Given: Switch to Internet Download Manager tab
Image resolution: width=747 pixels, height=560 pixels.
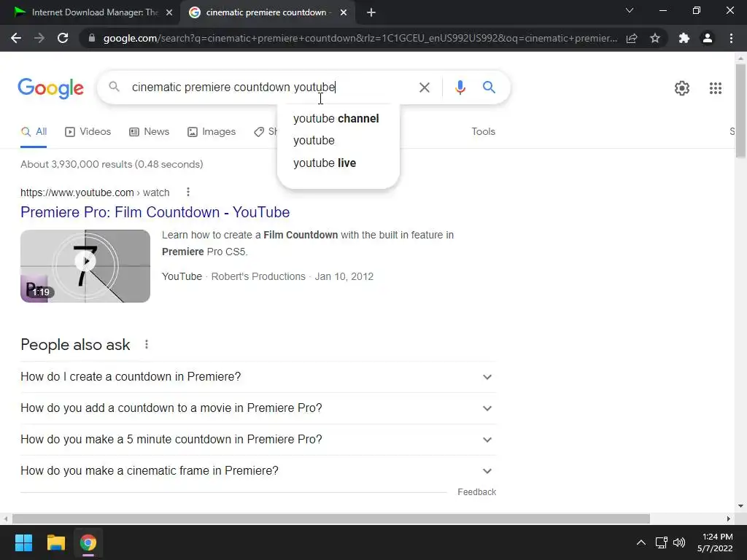Looking at the screenshot, I should coord(90,12).
